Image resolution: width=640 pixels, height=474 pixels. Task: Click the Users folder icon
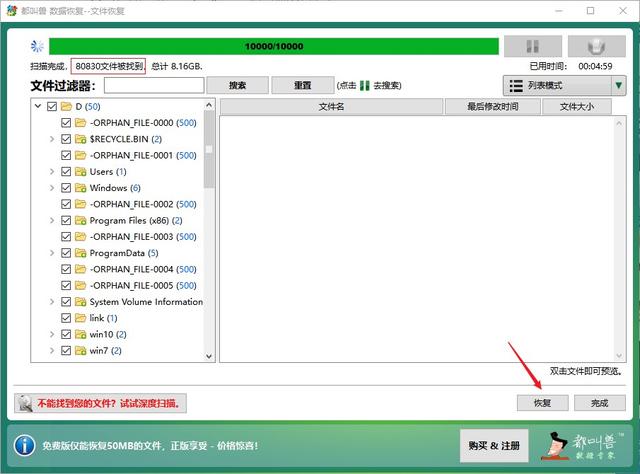(x=80, y=171)
